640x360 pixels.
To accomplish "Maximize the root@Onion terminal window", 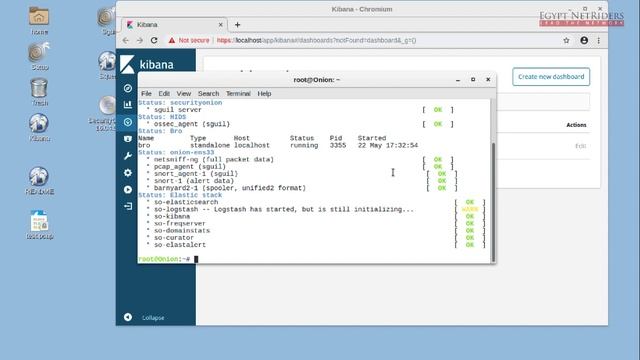I will pyautogui.click(x=473, y=80).
